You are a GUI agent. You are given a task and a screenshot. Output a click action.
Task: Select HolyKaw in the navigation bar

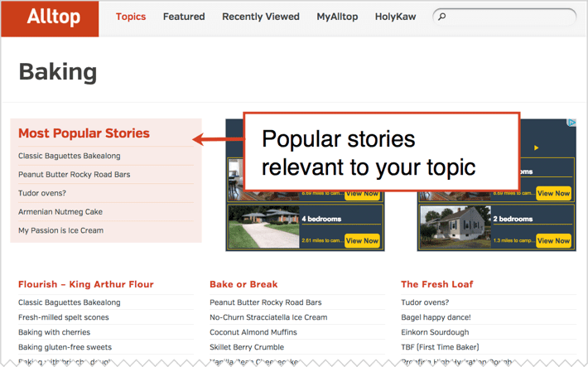pyautogui.click(x=395, y=17)
